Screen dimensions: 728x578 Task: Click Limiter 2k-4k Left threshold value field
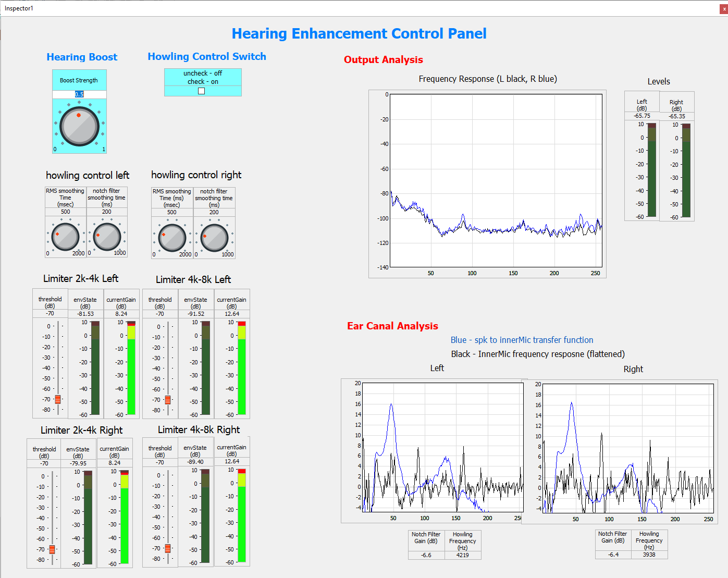coord(50,314)
